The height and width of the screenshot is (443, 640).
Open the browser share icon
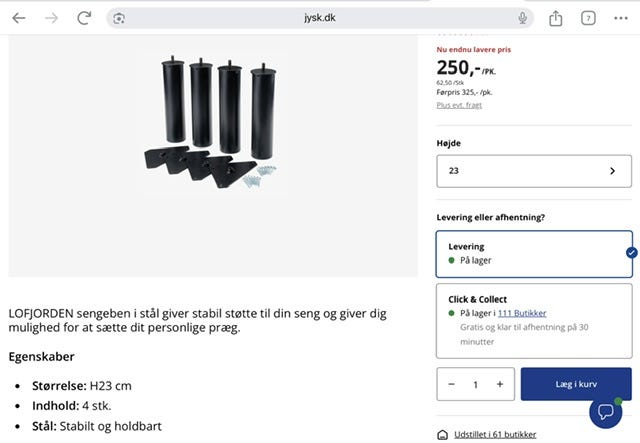pos(556,18)
